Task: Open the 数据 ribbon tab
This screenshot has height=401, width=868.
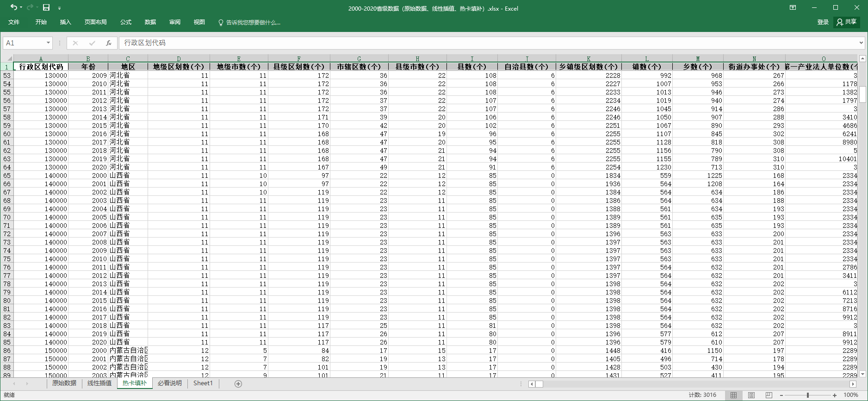Action: pos(150,22)
